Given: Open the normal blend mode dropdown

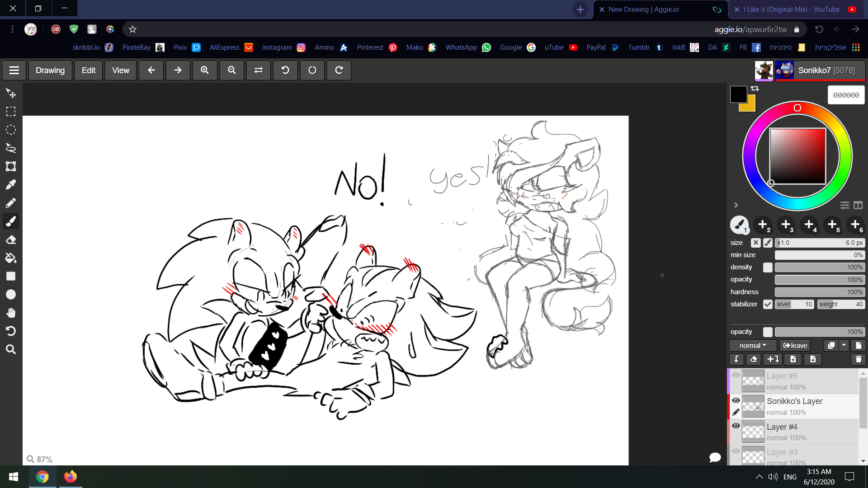Looking at the screenshot, I should 753,346.
